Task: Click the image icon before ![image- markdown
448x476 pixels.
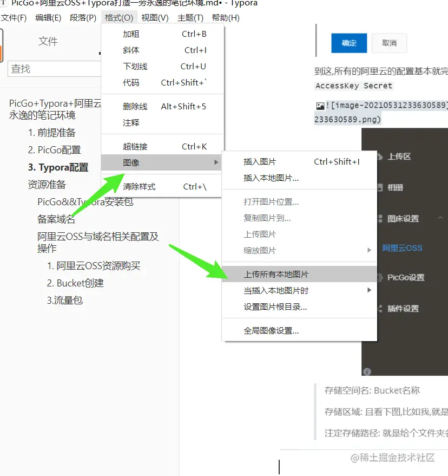Action: pyautogui.click(x=320, y=106)
